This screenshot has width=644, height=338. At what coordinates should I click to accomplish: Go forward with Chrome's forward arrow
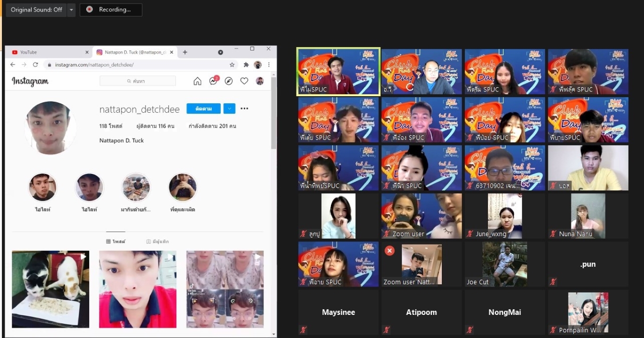[x=24, y=65]
